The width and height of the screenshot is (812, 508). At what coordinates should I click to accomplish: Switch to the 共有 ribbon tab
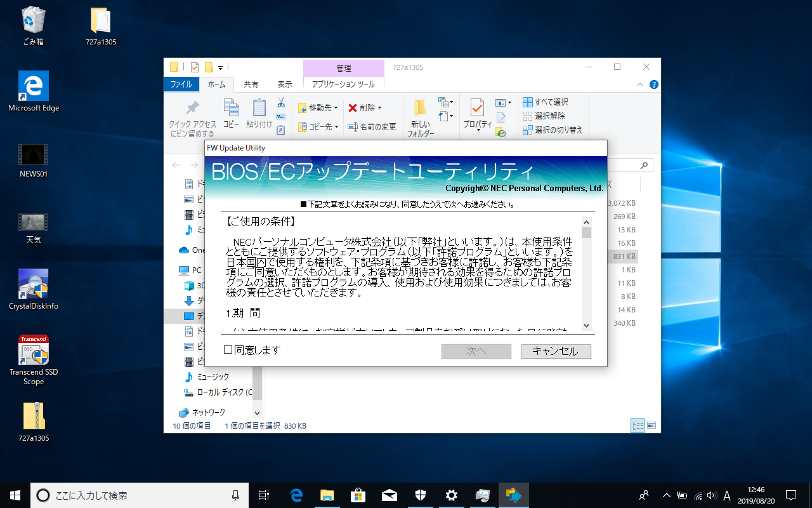pyautogui.click(x=251, y=84)
